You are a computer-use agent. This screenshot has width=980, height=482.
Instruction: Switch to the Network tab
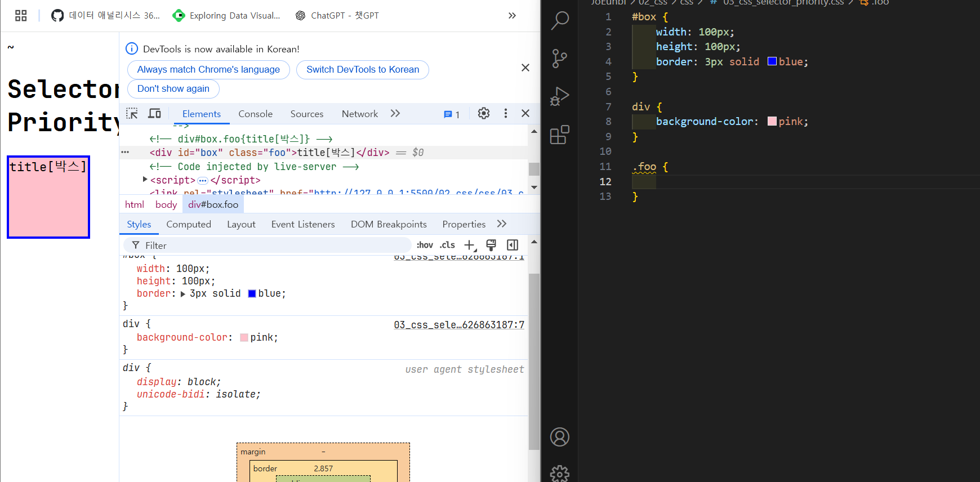[360, 114]
